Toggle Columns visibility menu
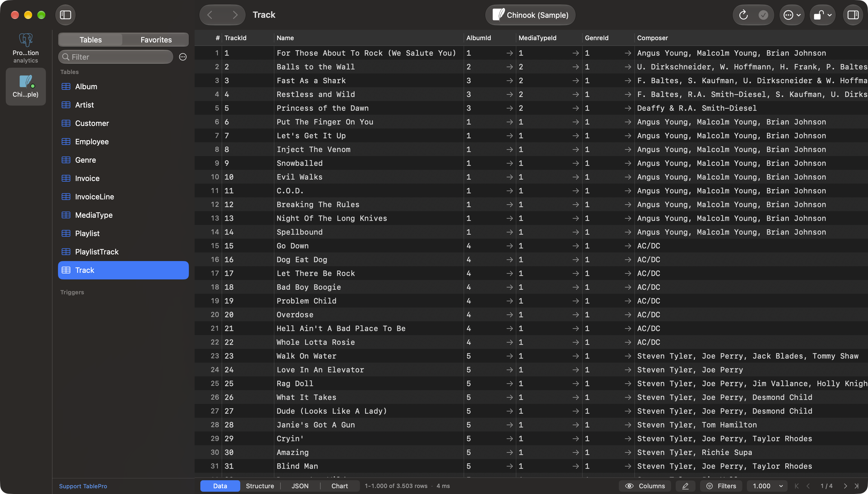868x494 pixels. [645, 486]
